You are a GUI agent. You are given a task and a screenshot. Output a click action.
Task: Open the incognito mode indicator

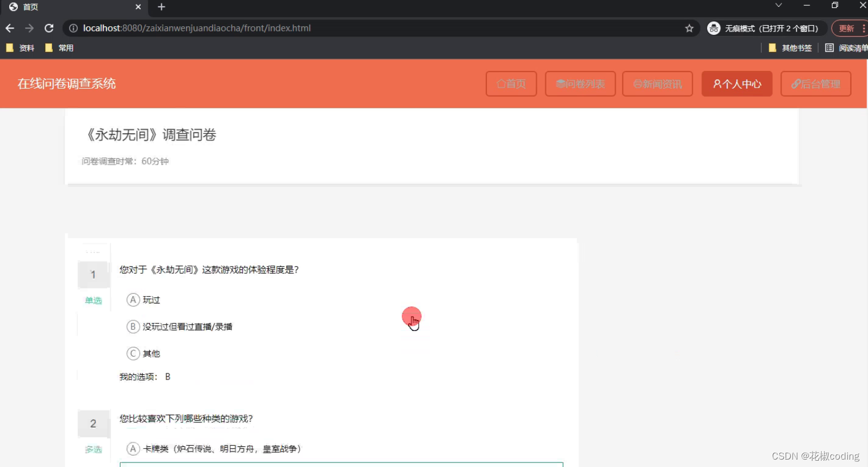[766, 28]
